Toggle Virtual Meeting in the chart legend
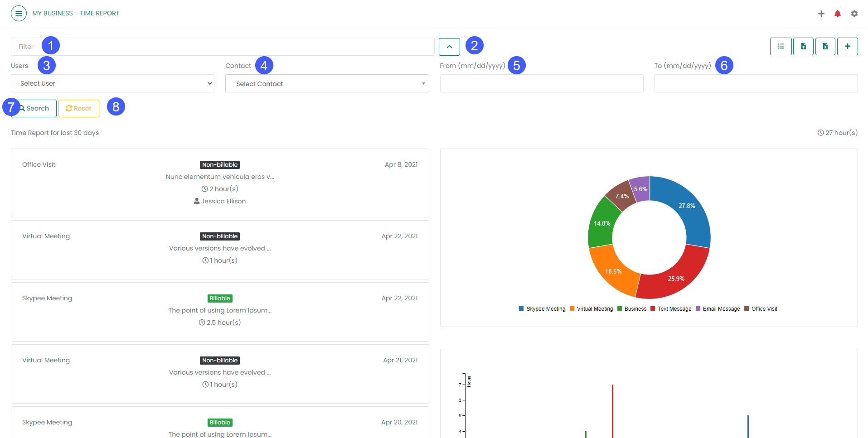868x438 pixels. point(591,308)
